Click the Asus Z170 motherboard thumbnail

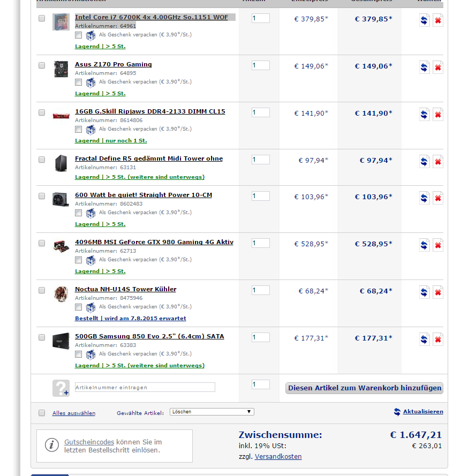[x=61, y=69]
